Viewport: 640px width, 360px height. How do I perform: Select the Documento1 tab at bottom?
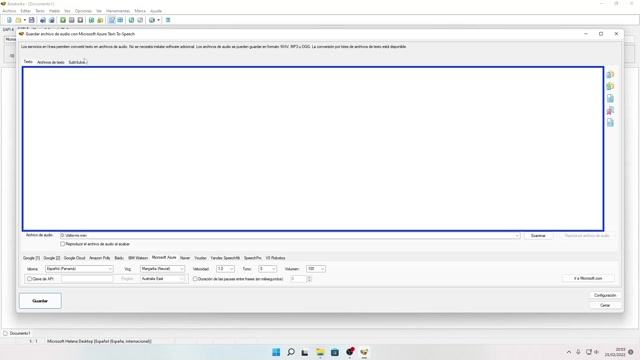coord(17,333)
